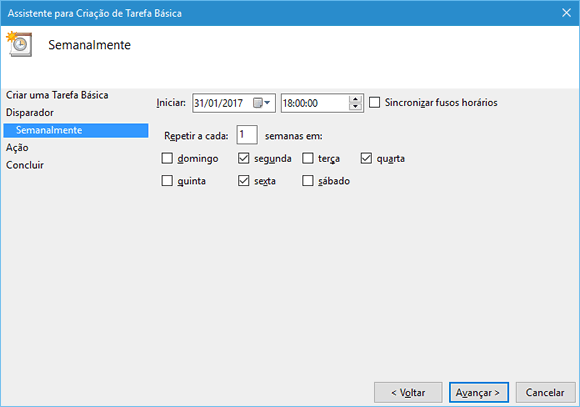The image size is (580, 407).
Task: Uncheck the quarta checkbox
Action: coord(366,158)
